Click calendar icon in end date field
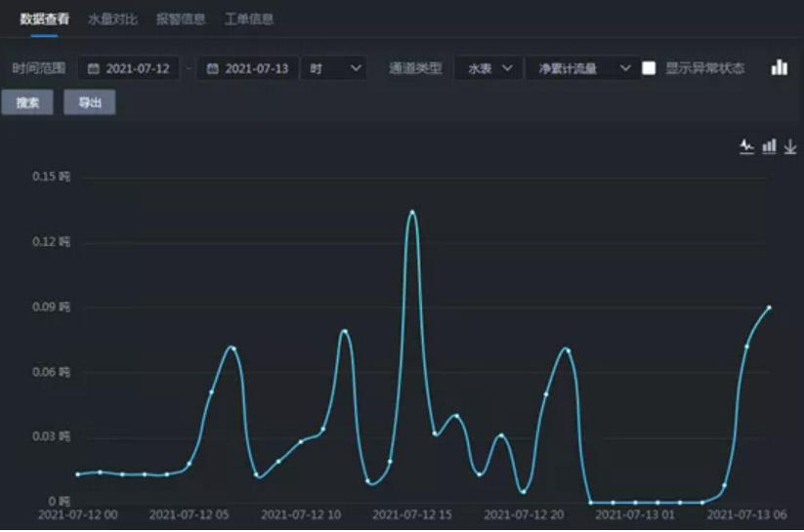This screenshot has height=532, width=804. 213,69
